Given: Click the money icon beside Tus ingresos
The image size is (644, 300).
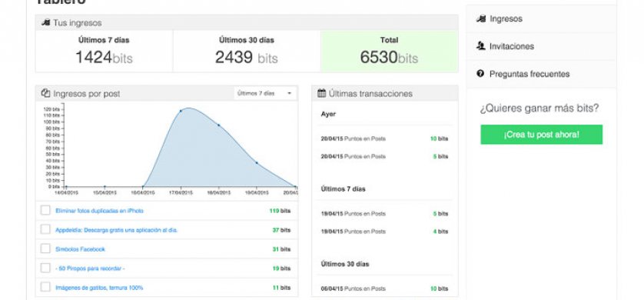Looking at the screenshot, I should tap(45, 22).
